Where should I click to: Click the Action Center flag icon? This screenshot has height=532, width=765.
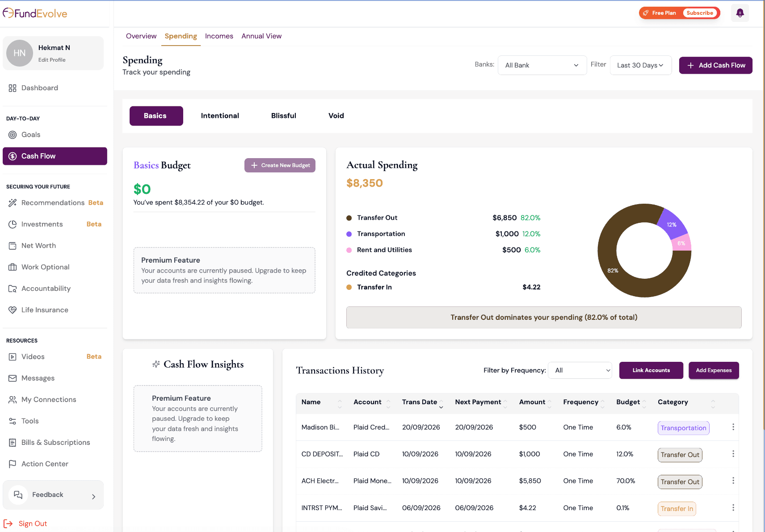pyautogui.click(x=13, y=464)
